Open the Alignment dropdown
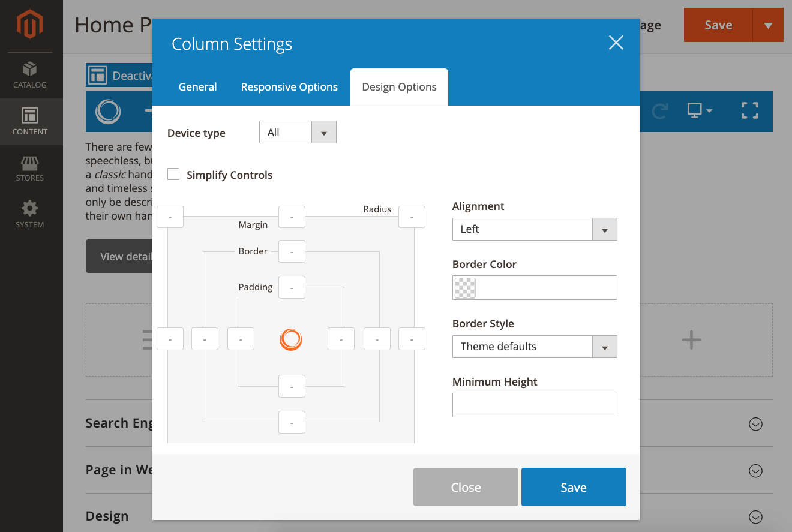 point(605,229)
